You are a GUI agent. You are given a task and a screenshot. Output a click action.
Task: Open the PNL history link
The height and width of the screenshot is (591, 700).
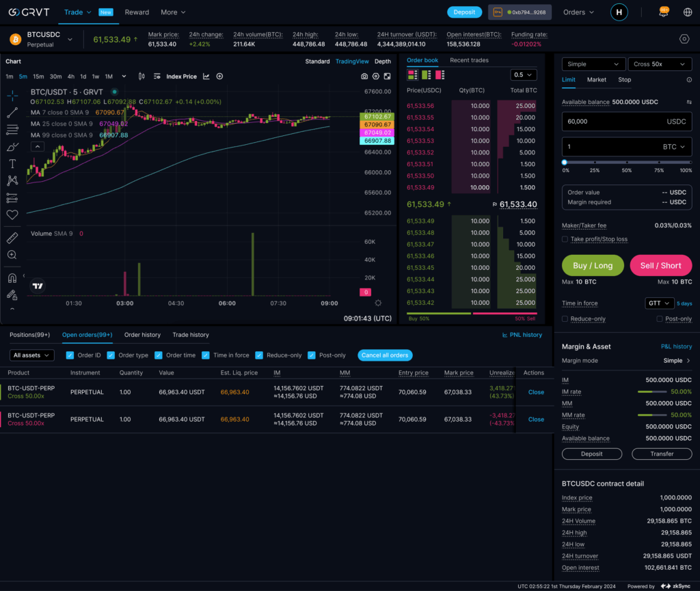coord(522,335)
